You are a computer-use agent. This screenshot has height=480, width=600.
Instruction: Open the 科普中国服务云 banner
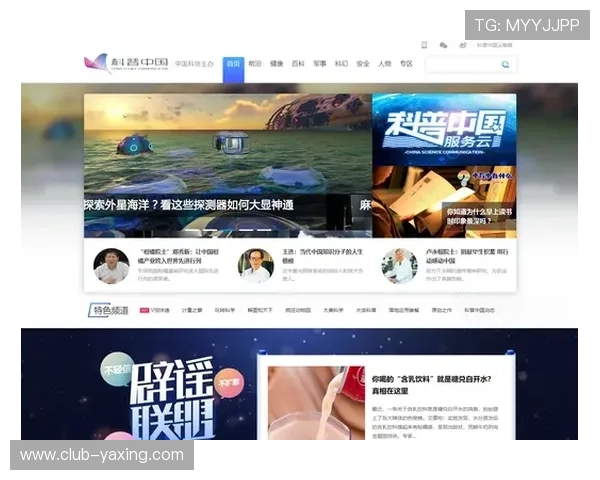[x=444, y=129]
